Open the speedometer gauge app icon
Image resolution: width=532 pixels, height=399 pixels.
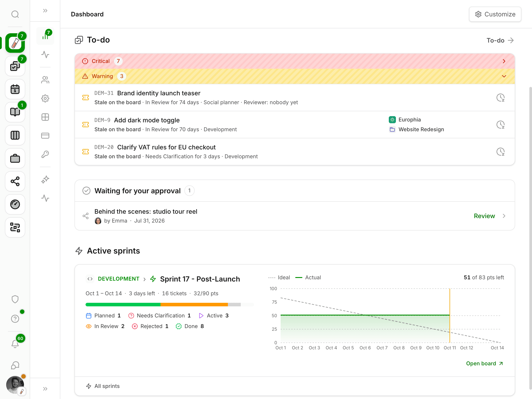click(15, 204)
